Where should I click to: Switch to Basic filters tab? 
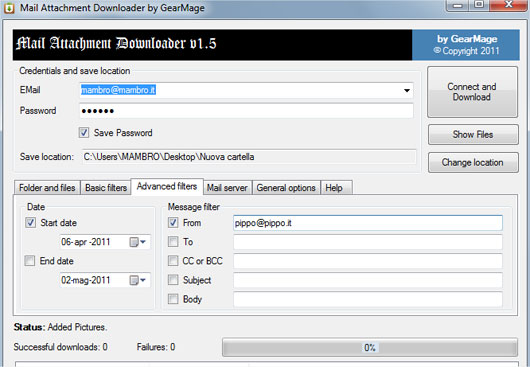click(106, 188)
